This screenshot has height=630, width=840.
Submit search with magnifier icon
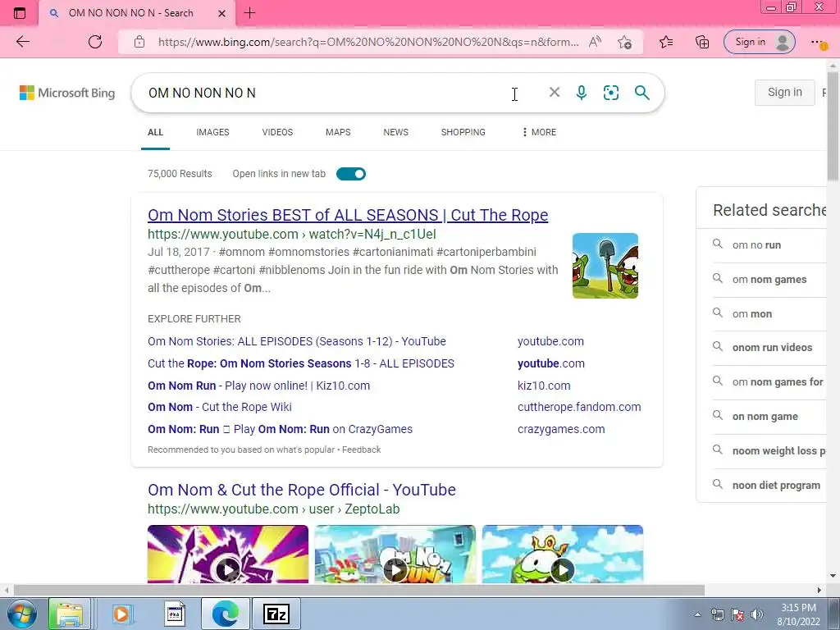click(x=641, y=93)
